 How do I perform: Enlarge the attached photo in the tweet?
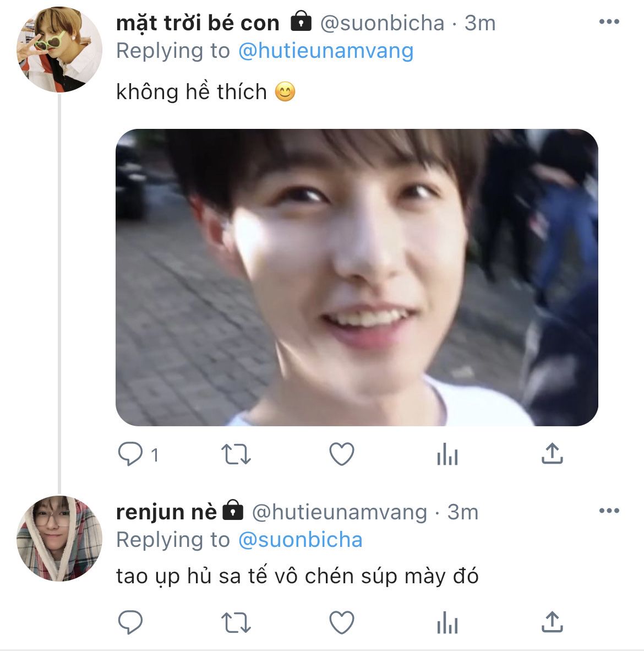point(357,277)
